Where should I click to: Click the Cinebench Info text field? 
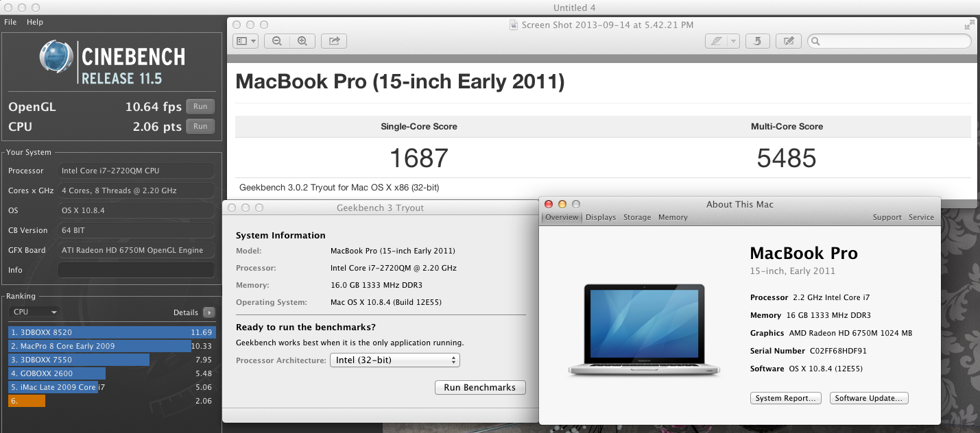click(x=136, y=270)
